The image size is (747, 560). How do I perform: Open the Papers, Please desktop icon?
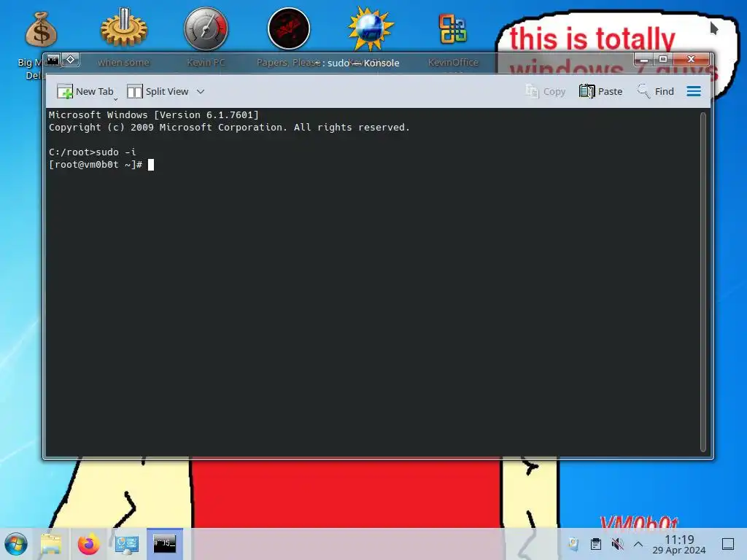pos(289,28)
